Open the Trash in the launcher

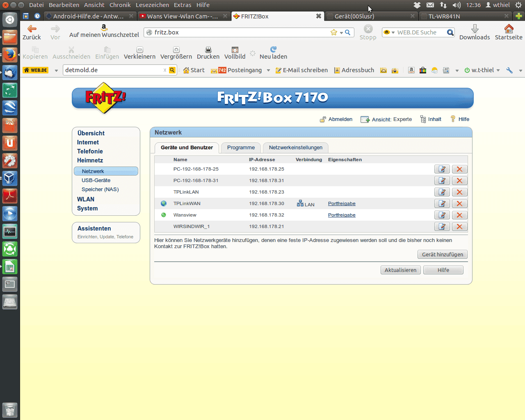pyautogui.click(x=10, y=409)
